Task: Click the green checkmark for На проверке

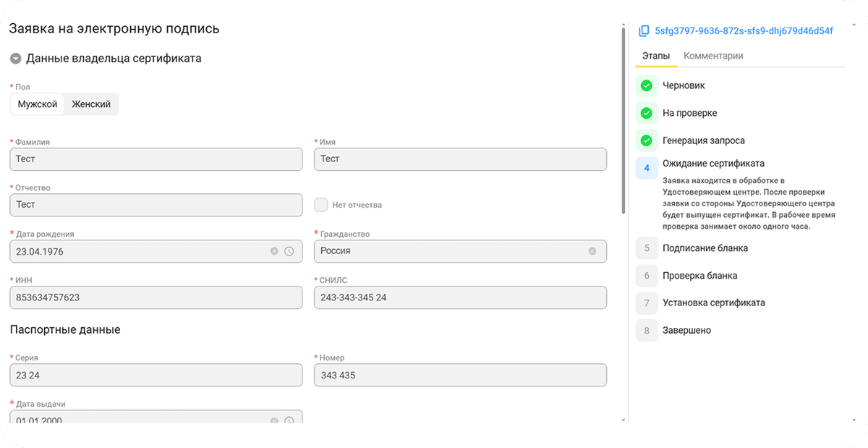Action: click(x=646, y=113)
